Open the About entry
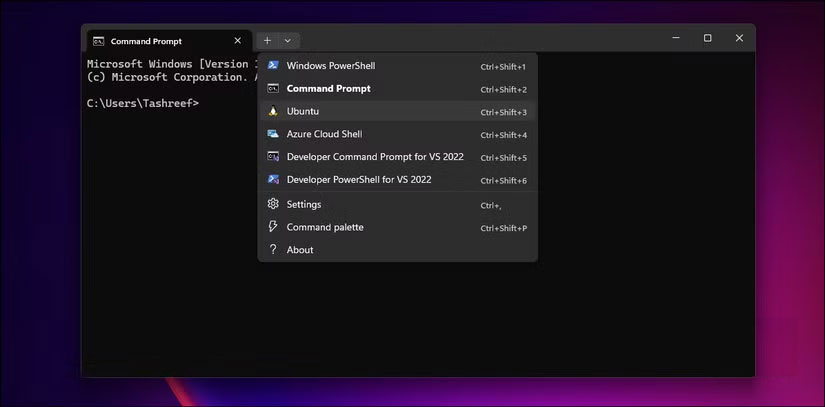 (397, 250)
